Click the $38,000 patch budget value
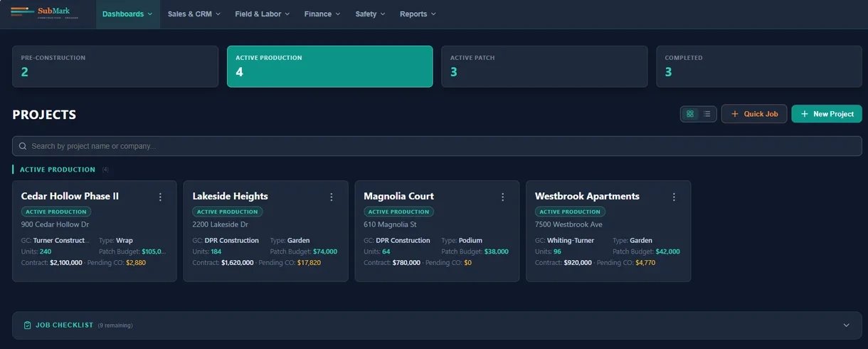The height and width of the screenshot is (349, 868). click(496, 251)
